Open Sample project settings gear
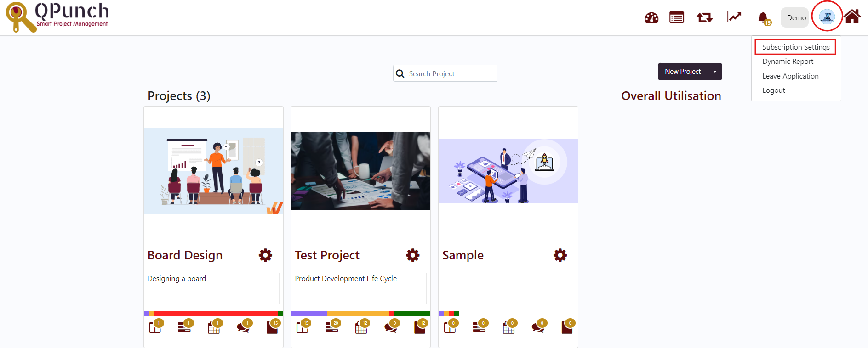The height and width of the screenshot is (348, 868). (560, 255)
